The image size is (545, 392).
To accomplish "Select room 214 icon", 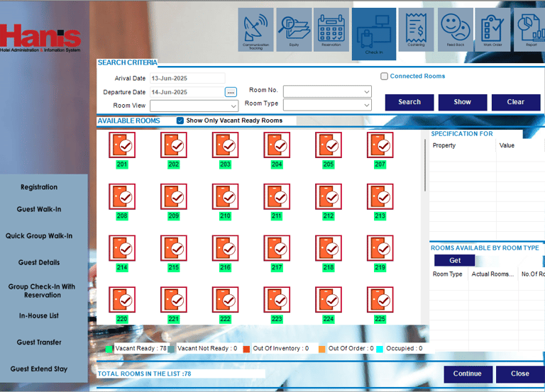I will click(122, 248).
